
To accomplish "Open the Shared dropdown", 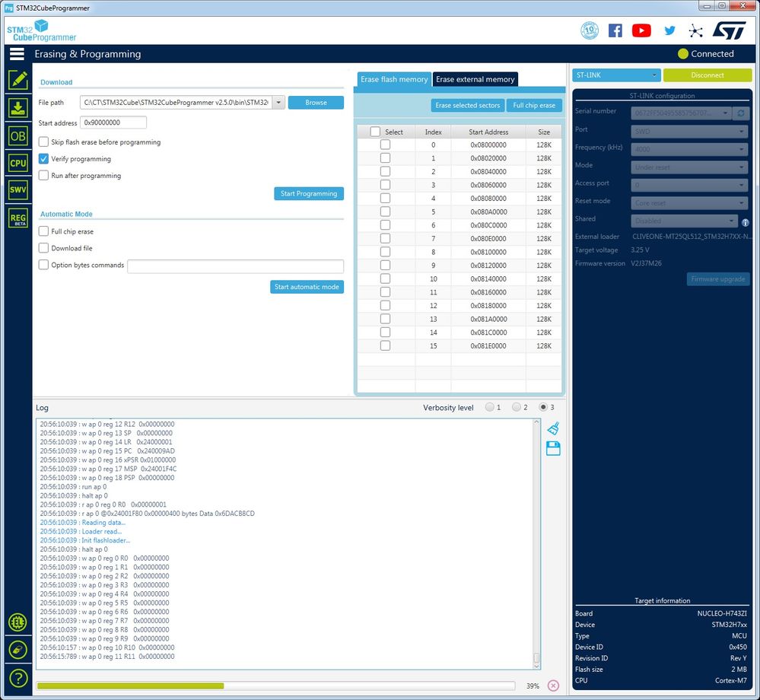I will (685, 221).
